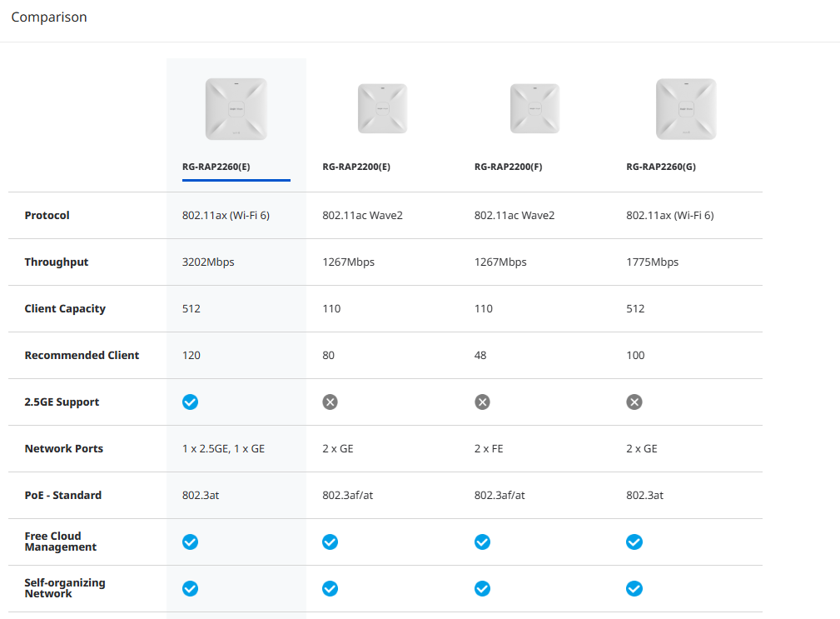Click the Network Ports row label
840x619 pixels.
click(64, 448)
